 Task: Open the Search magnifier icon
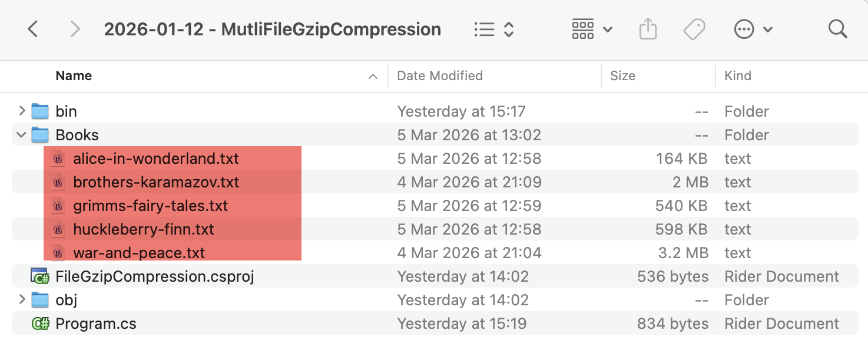(x=837, y=29)
